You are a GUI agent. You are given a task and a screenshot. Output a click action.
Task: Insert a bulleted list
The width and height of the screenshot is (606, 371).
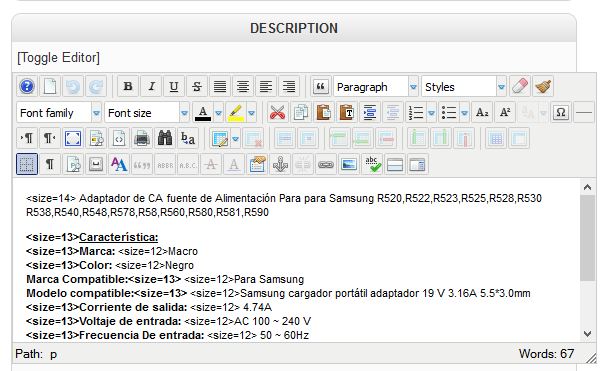[449, 113]
